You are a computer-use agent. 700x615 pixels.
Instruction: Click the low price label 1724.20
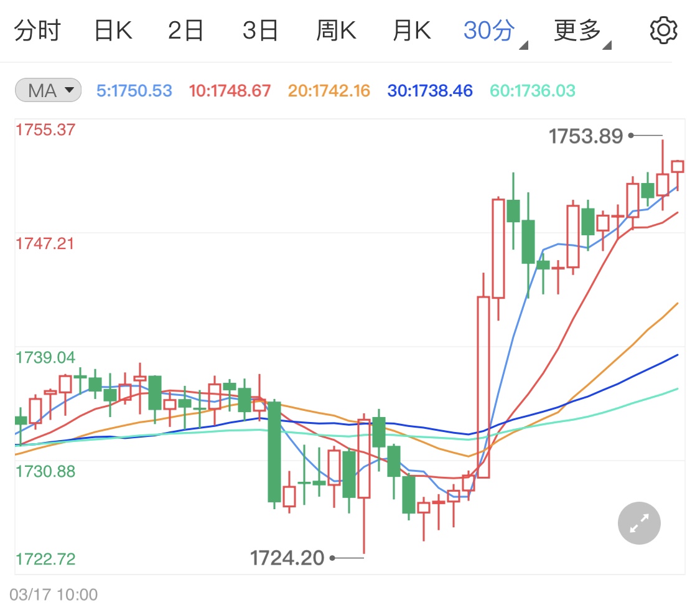point(287,558)
